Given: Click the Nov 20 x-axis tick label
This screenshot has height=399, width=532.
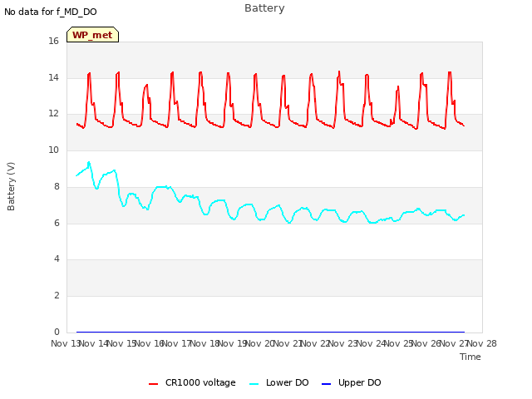Looking at the screenshot, I should pyautogui.click(x=260, y=343).
